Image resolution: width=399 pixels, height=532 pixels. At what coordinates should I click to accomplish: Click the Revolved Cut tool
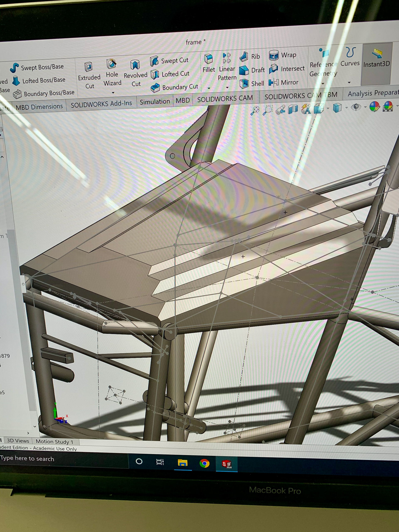click(135, 65)
